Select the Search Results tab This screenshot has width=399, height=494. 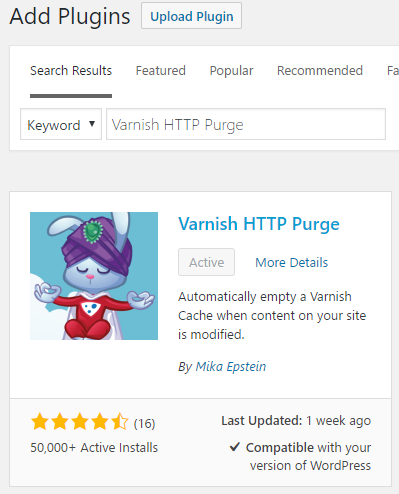click(x=71, y=71)
